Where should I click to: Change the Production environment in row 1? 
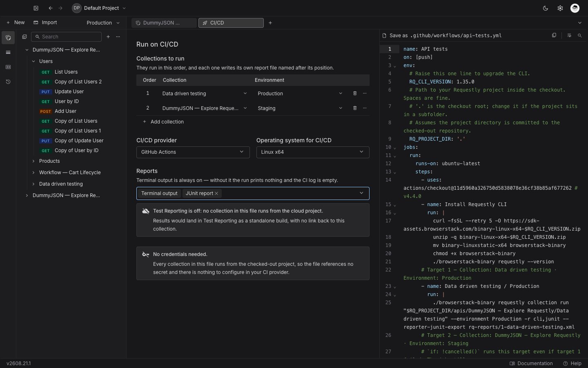(x=300, y=94)
